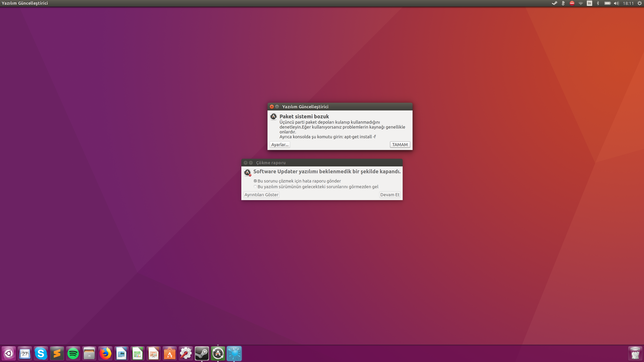This screenshot has width=644, height=362.
Task: Open Ubuntu Software orange bag icon
Action: 170,353
